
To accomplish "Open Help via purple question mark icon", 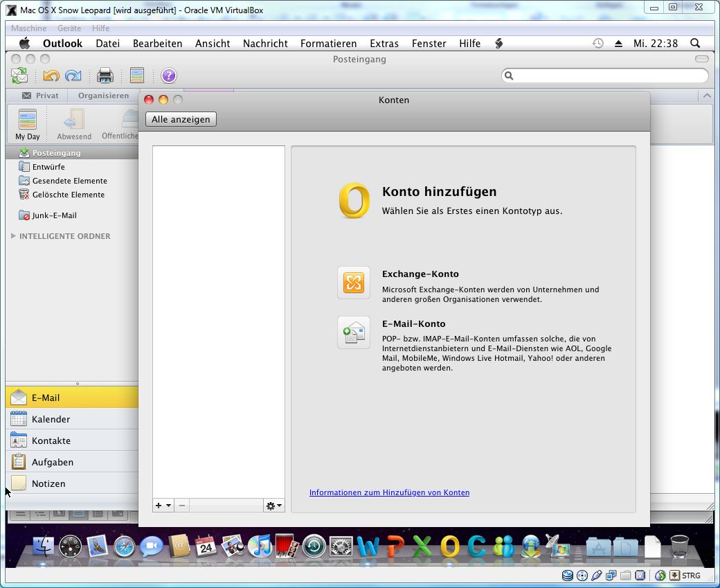I will 168,75.
